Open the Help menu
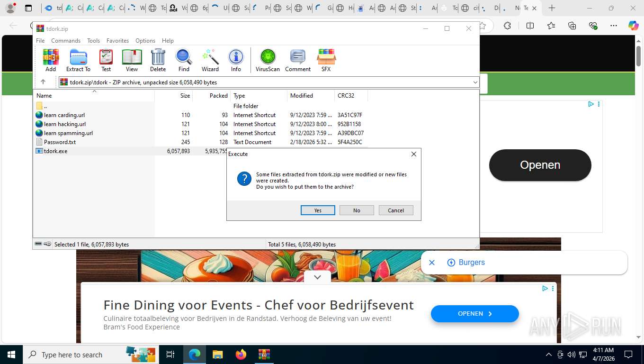Viewport: 644px width, 364px height. pyautogui.click(x=168, y=41)
